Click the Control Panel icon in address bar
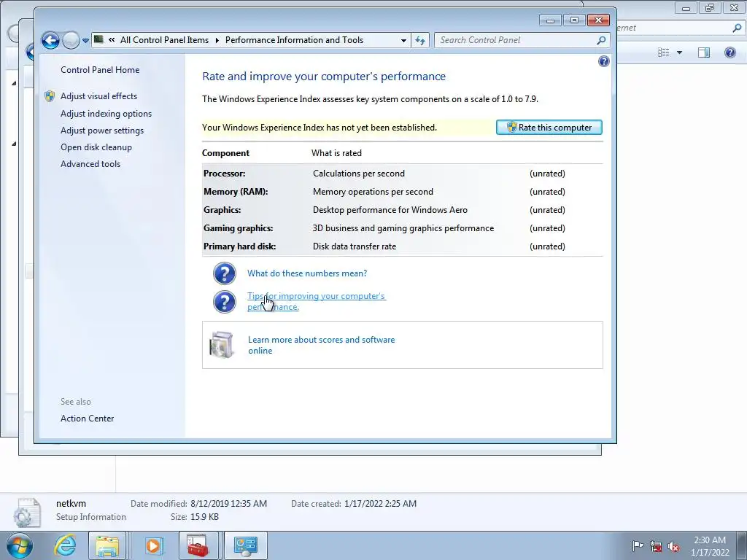 click(98, 39)
